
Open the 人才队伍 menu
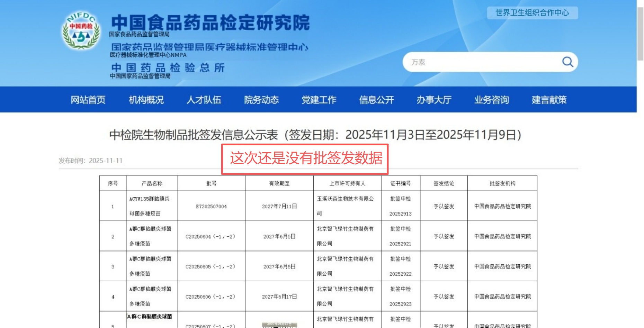(204, 100)
